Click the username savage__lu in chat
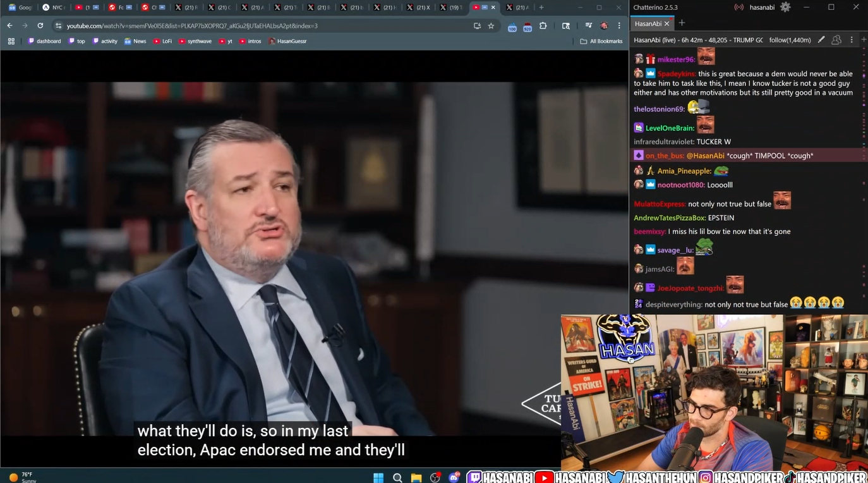The width and height of the screenshot is (868, 483). point(675,250)
